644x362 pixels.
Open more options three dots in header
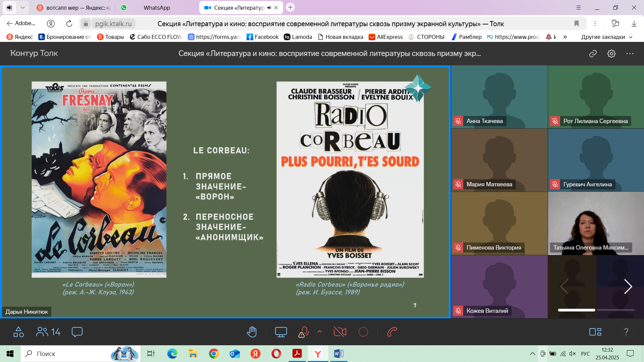pos(630,54)
